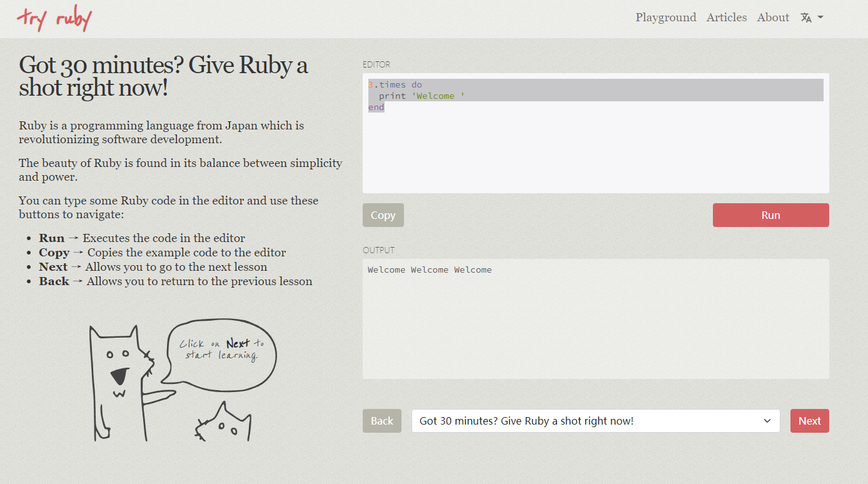Click the bullet 'Back → Allows you to return'
This screenshot has height=484, width=868.
click(x=176, y=281)
